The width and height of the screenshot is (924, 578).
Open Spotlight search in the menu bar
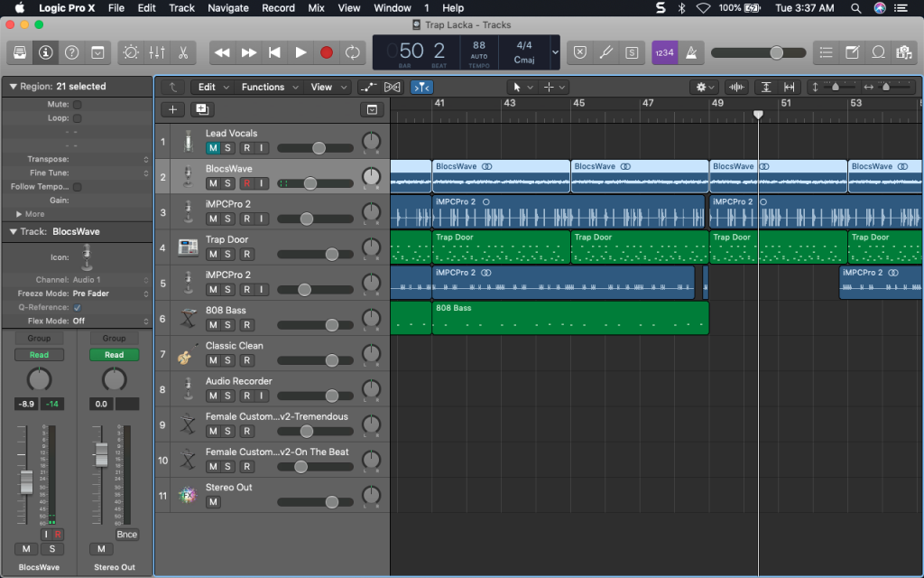(855, 8)
